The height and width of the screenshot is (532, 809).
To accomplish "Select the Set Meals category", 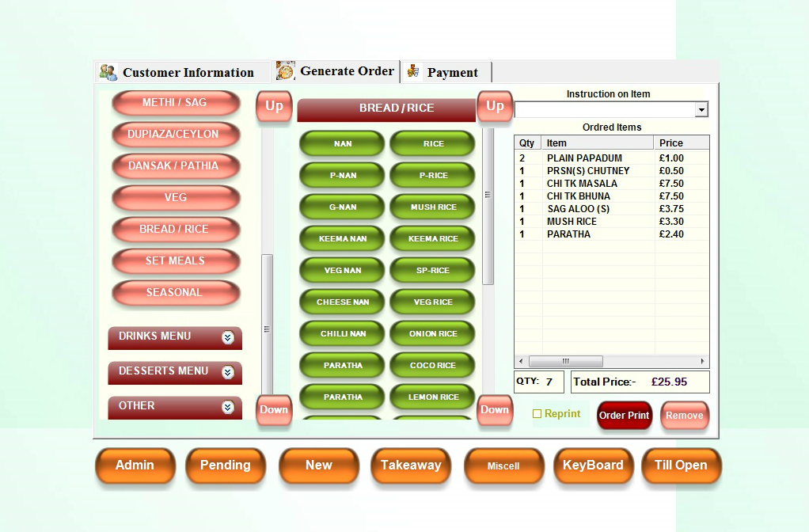I will click(175, 261).
